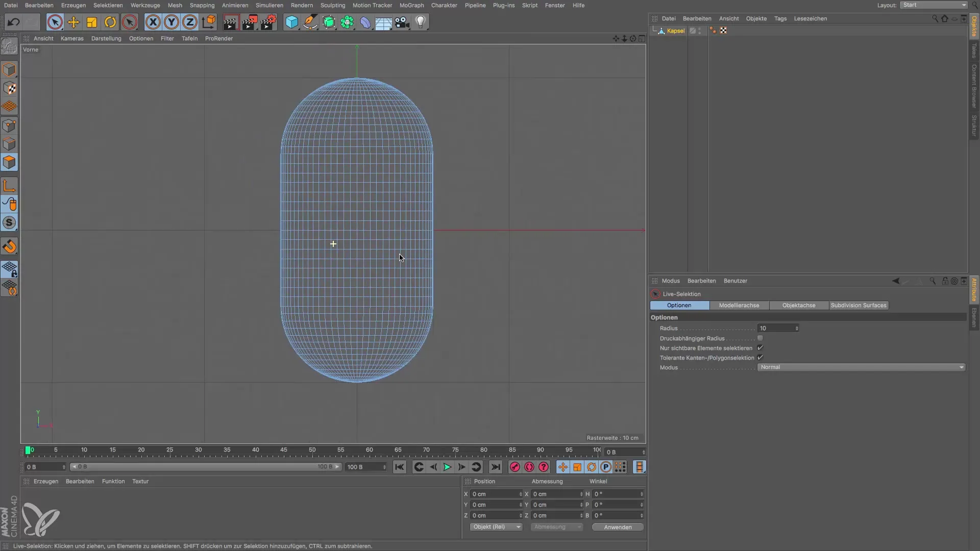980x551 pixels.
Task: Click Anwenden button
Action: pyautogui.click(x=618, y=527)
